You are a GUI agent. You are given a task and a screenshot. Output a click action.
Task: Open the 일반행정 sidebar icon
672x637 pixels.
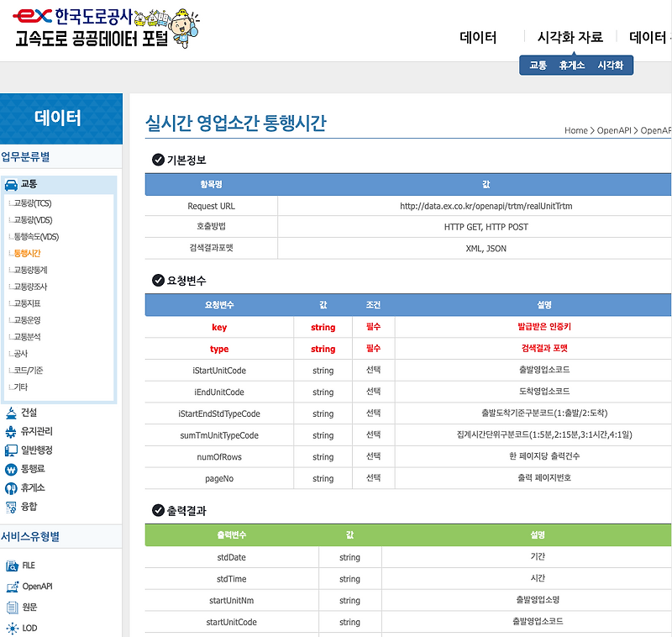[11, 450]
